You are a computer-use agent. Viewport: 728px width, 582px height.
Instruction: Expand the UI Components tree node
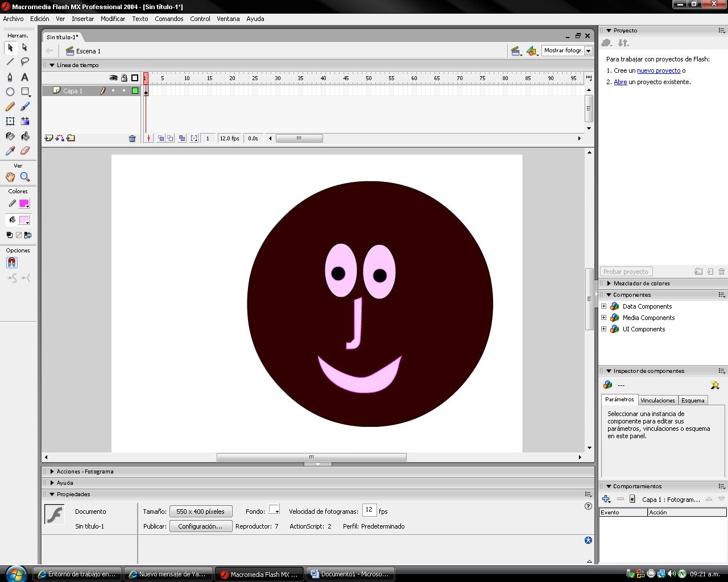click(604, 329)
